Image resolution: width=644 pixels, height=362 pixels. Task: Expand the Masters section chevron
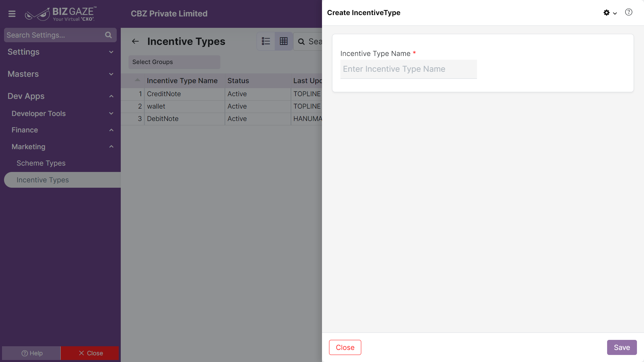[111, 74]
